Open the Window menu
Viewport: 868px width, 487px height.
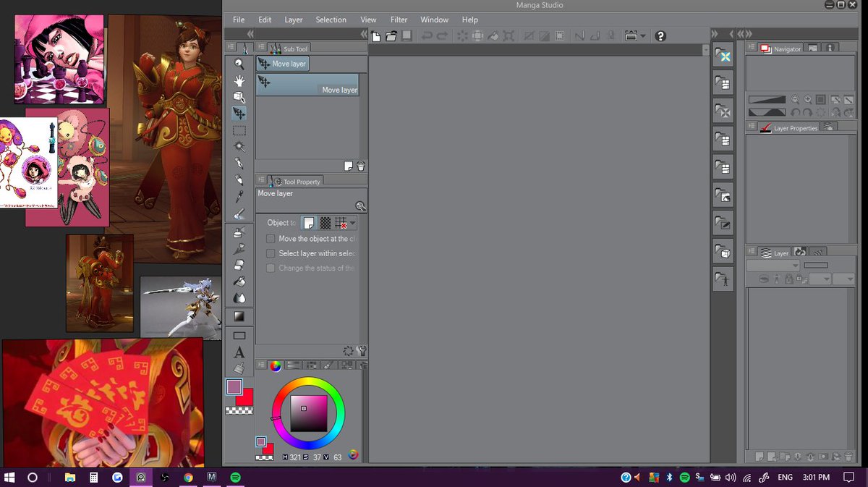click(x=434, y=20)
